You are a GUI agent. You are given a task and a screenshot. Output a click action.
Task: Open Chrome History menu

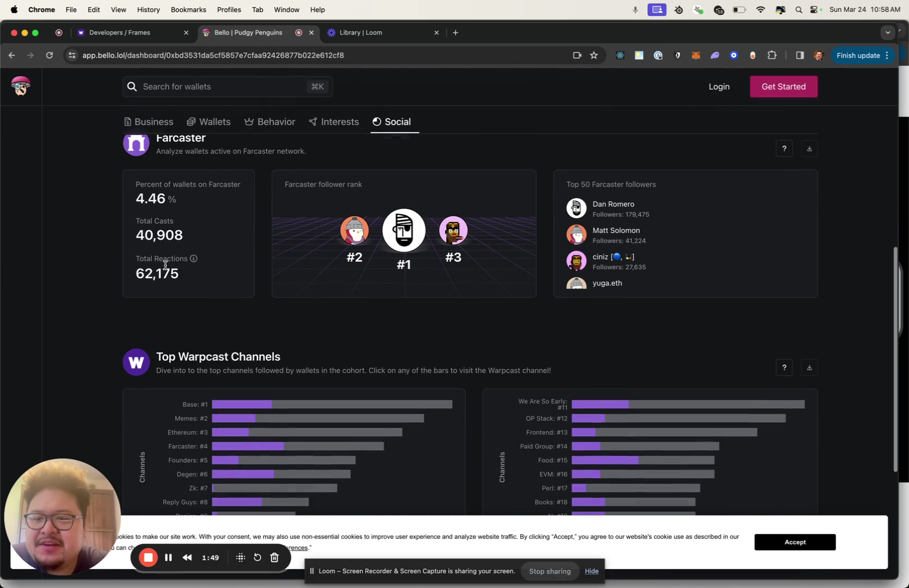point(148,10)
